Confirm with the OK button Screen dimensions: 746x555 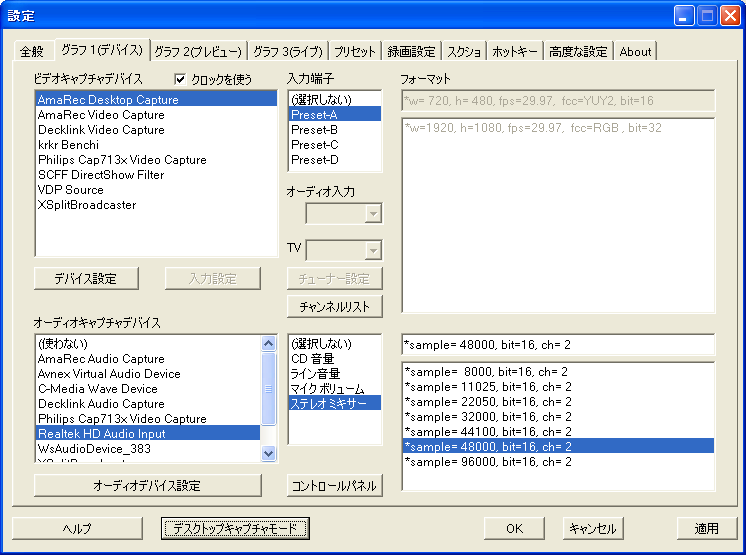[514, 528]
